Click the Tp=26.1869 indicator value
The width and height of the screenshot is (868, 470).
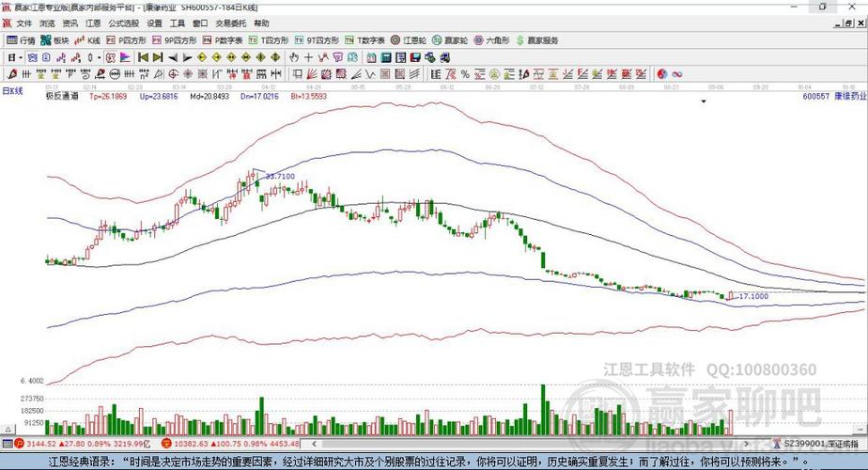click(108, 96)
